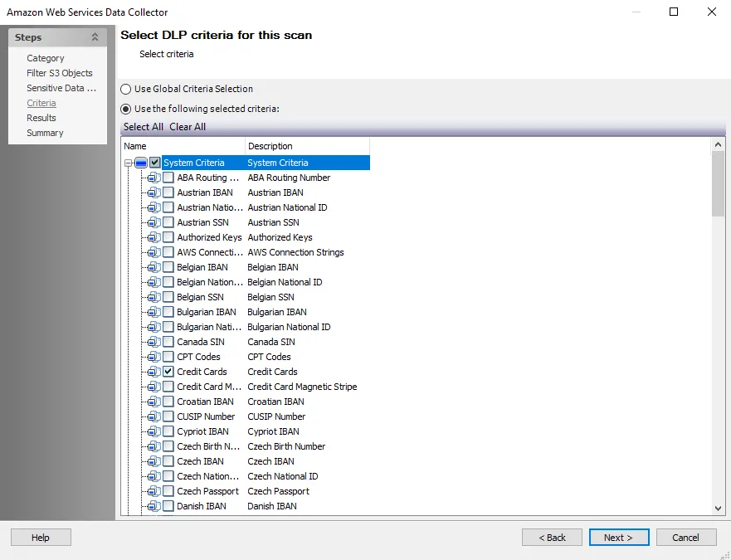Click the criteria icon beside Czech Birth Number row
This screenshot has height=560, width=731.
tap(154, 446)
